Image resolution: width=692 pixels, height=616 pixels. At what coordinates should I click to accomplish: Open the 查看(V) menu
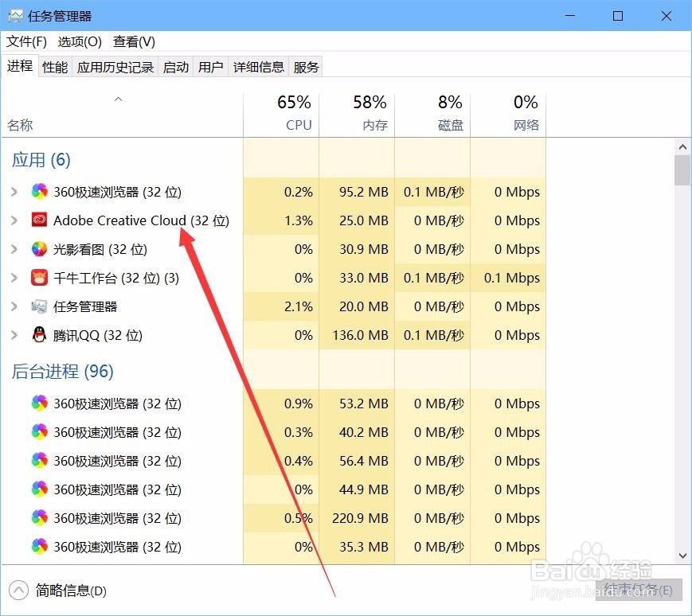tap(134, 42)
